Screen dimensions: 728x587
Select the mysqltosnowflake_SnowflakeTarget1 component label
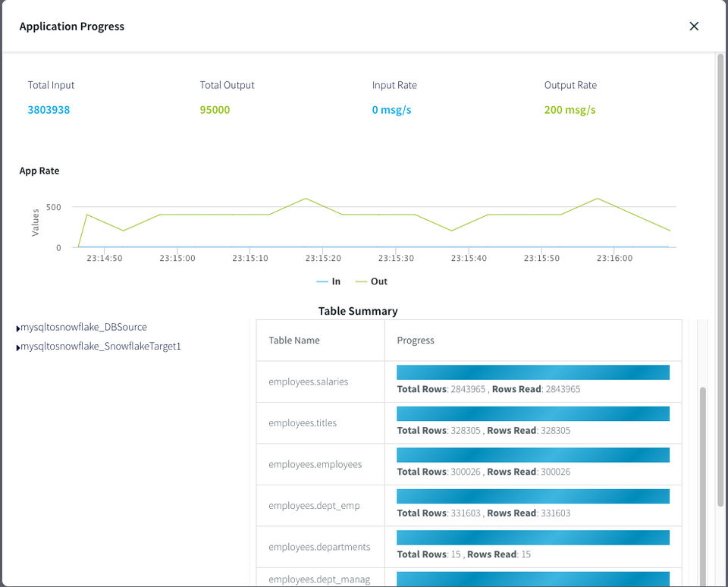tap(100, 347)
